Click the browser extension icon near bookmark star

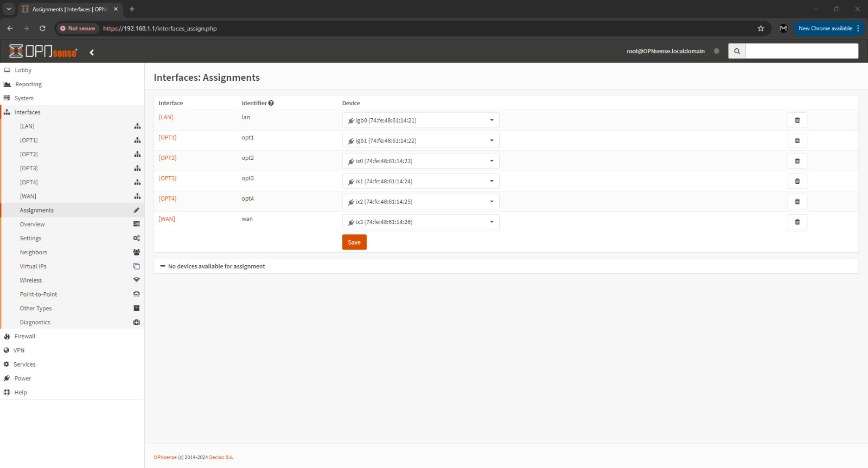[783, 28]
